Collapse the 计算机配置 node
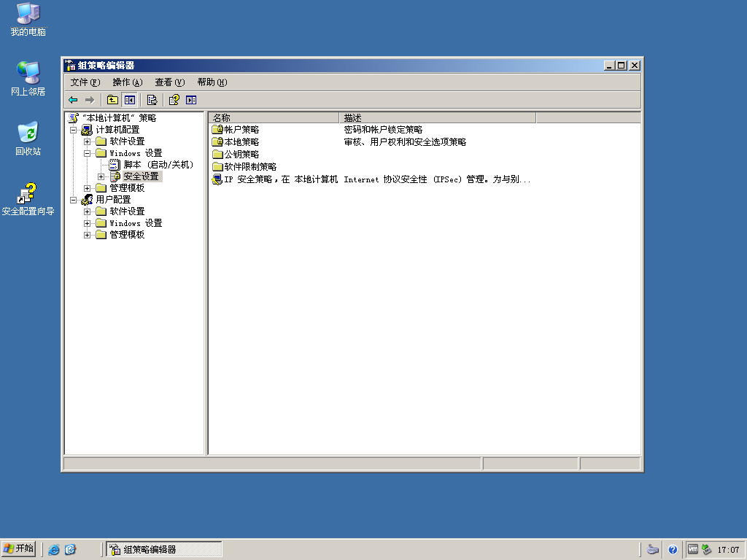Viewport: 747px width, 560px height. click(x=74, y=130)
